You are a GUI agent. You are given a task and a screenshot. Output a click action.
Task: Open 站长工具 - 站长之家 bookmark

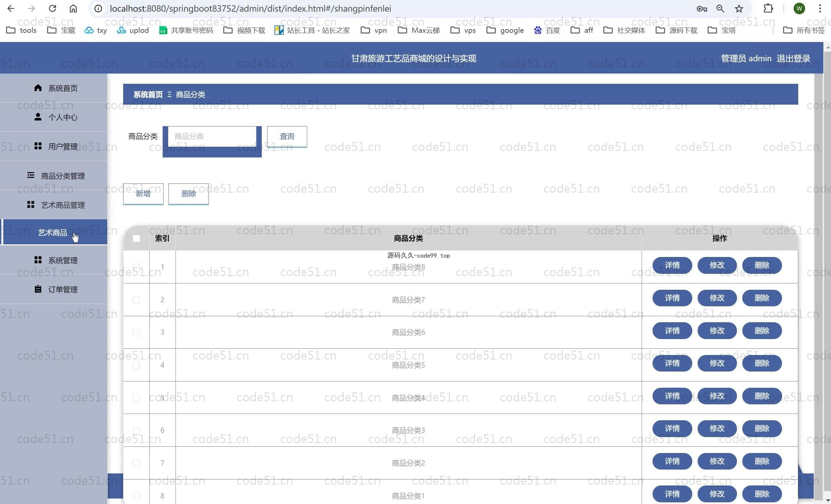(x=312, y=30)
